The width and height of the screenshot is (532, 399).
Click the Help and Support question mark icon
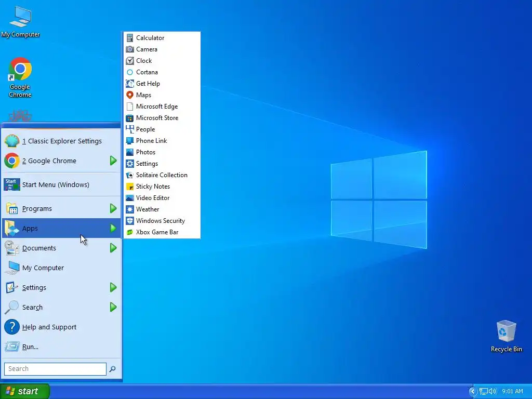pyautogui.click(x=12, y=327)
